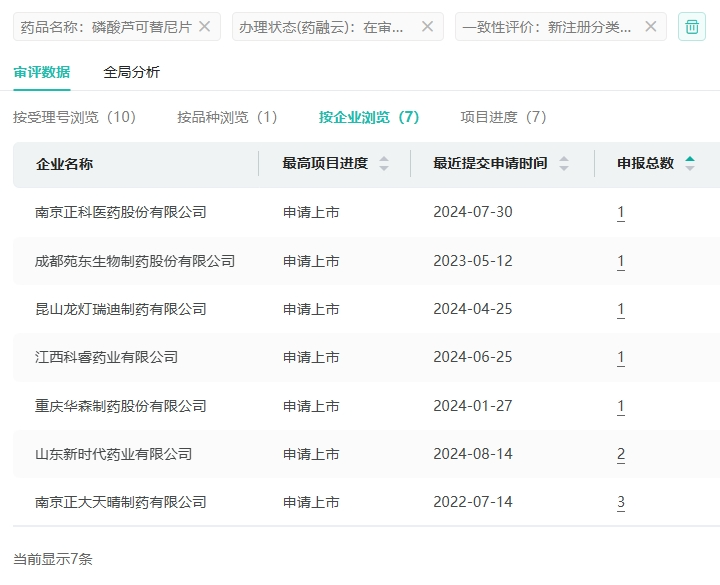Open the 全局分析 tab

pos(132,72)
